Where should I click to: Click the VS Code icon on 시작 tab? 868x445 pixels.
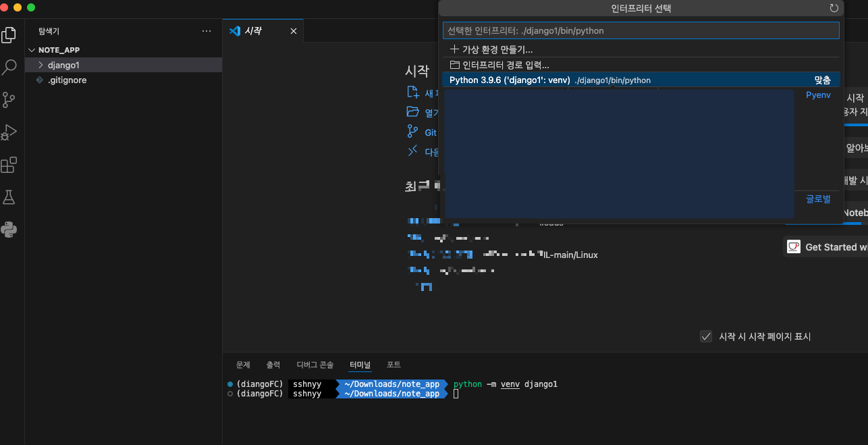tap(235, 31)
